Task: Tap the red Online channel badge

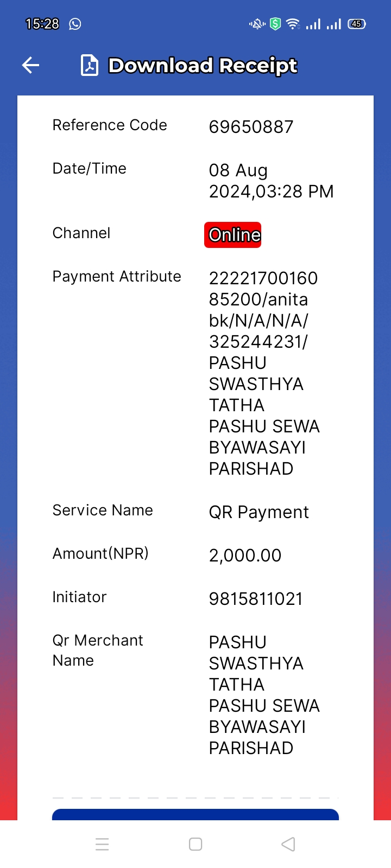Action: pyautogui.click(x=233, y=235)
